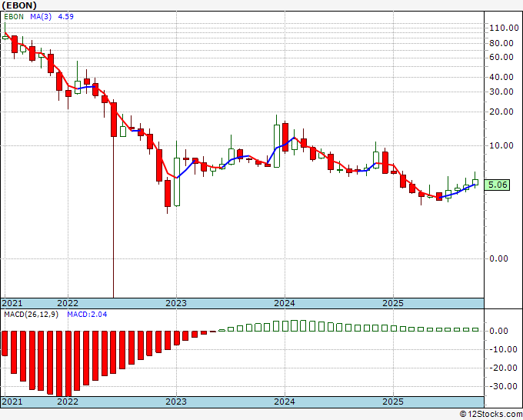Select 2025 on the MACD time axis
The image size is (523, 420).
(393, 402)
